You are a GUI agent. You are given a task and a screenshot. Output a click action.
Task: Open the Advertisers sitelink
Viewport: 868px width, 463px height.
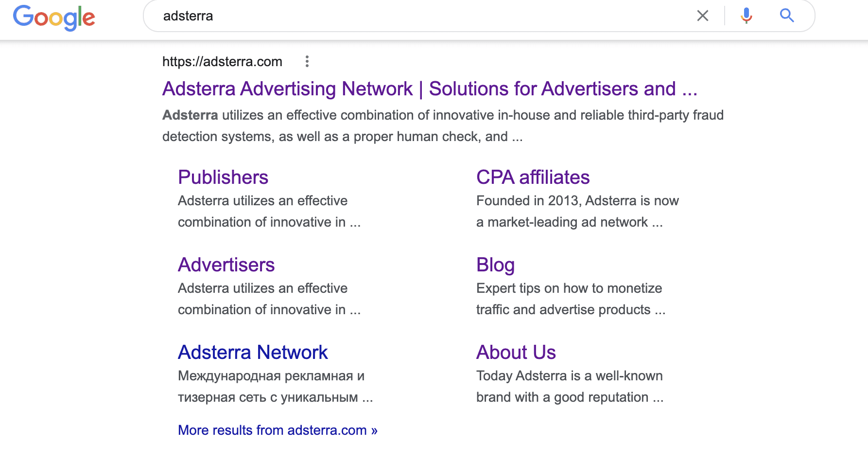pos(226,265)
